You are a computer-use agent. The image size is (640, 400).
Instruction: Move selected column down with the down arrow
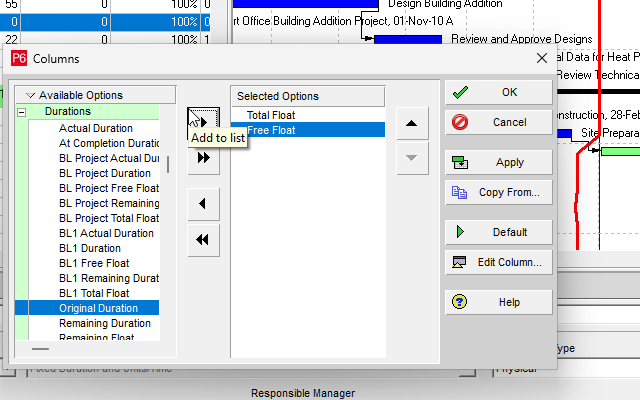pos(412,158)
